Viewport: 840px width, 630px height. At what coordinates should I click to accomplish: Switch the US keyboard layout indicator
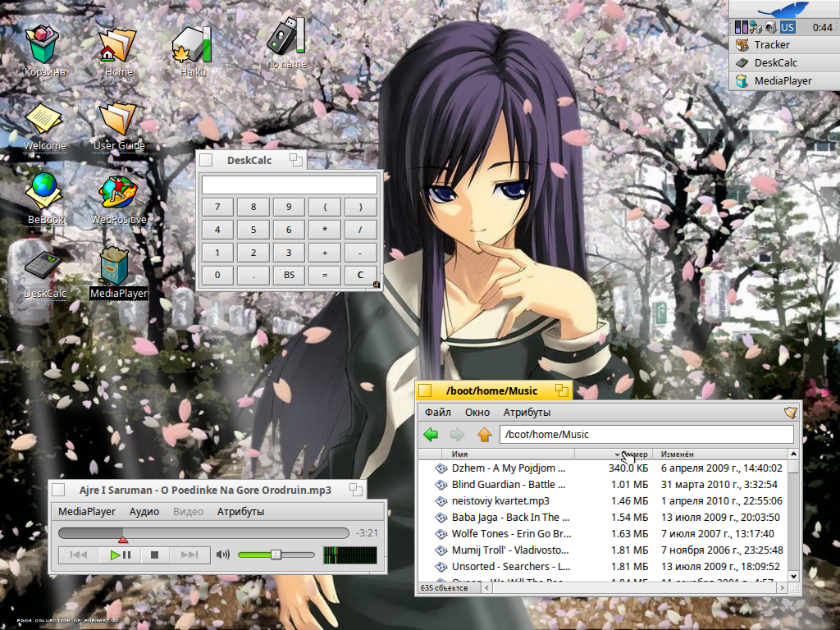coord(787,27)
